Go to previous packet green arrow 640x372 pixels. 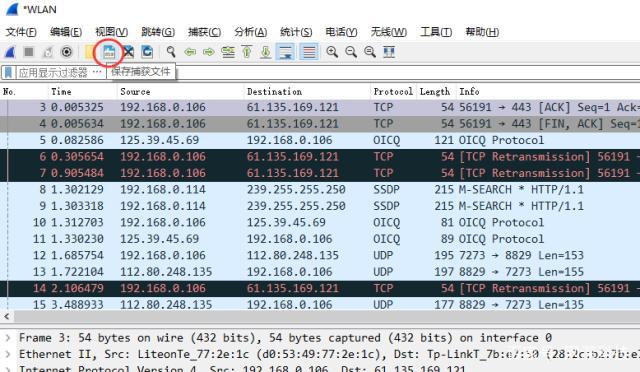pos(190,52)
